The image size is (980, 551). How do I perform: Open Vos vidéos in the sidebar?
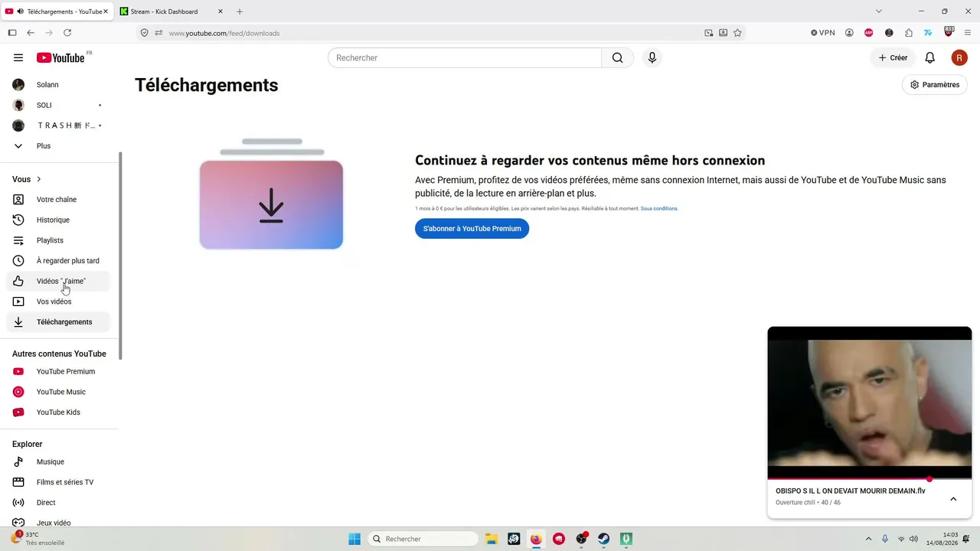(x=60, y=302)
